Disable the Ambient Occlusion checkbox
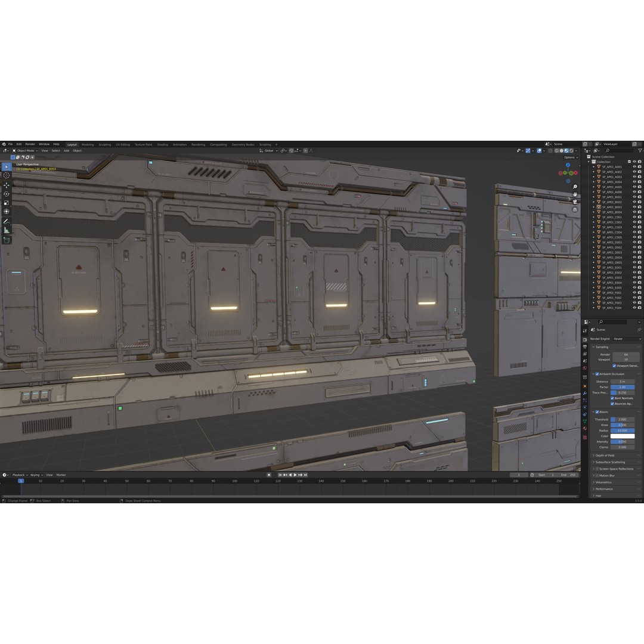Screen dimensions: 644x644 [x=597, y=374]
